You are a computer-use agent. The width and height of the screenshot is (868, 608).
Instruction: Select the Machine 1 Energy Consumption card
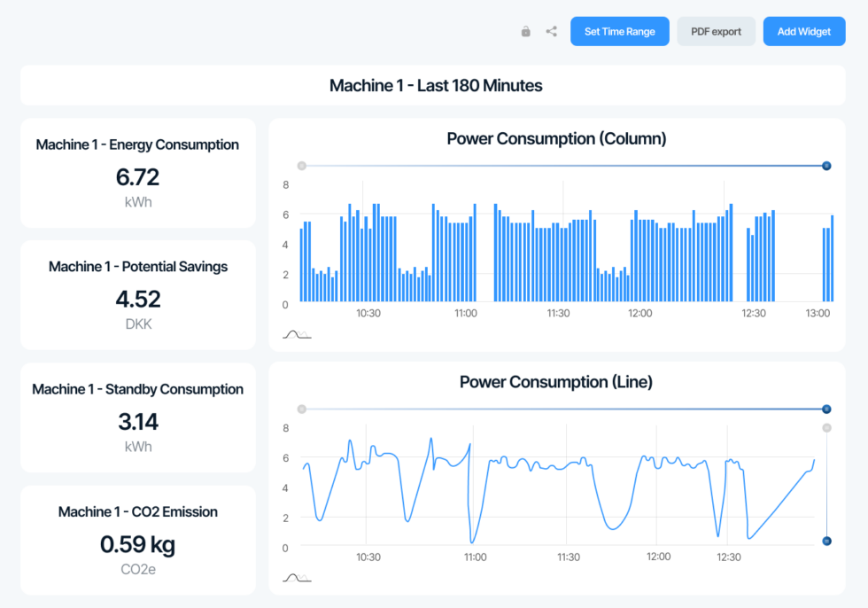coord(137,172)
